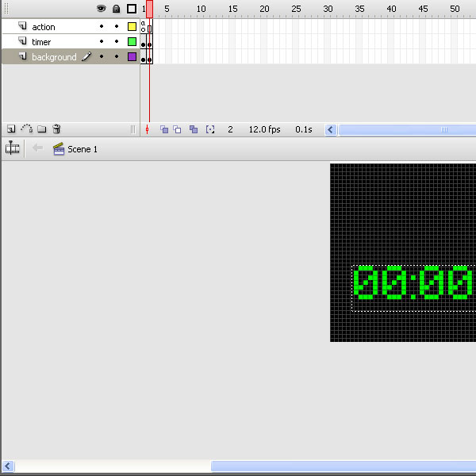Click the Scene 1 label
Screen dimensions: 476x476
tap(83, 149)
